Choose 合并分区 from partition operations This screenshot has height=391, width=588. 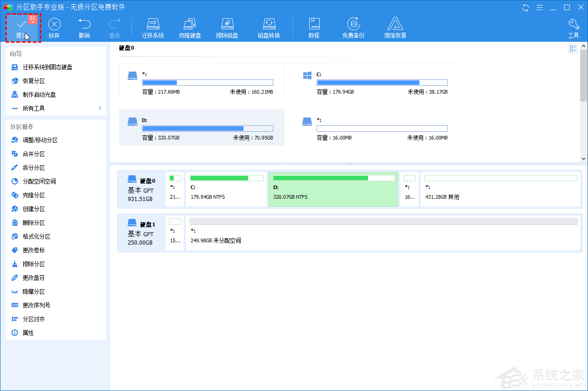click(34, 154)
